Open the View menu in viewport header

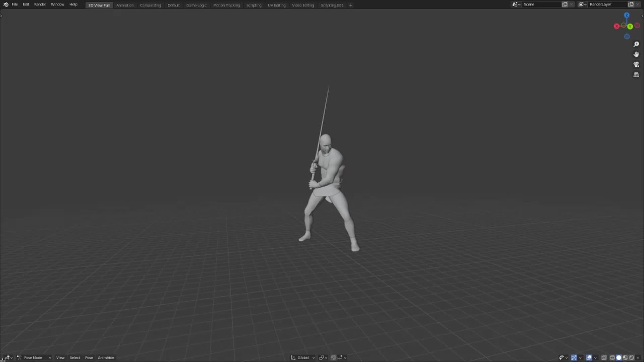click(x=60, y=358)
